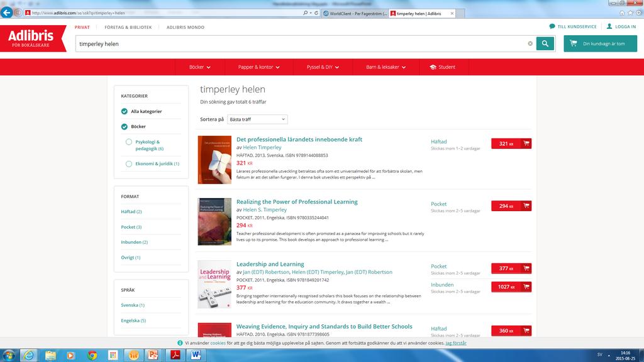Add the 321 kr book to cart
This screenshot has width=644, height=362.
(x=511, y=143)
